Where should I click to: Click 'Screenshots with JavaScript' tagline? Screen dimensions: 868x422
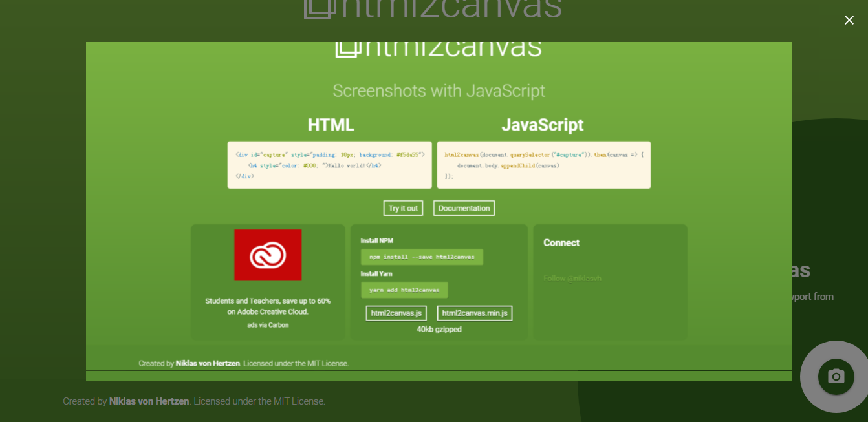(x=439, y=90)
